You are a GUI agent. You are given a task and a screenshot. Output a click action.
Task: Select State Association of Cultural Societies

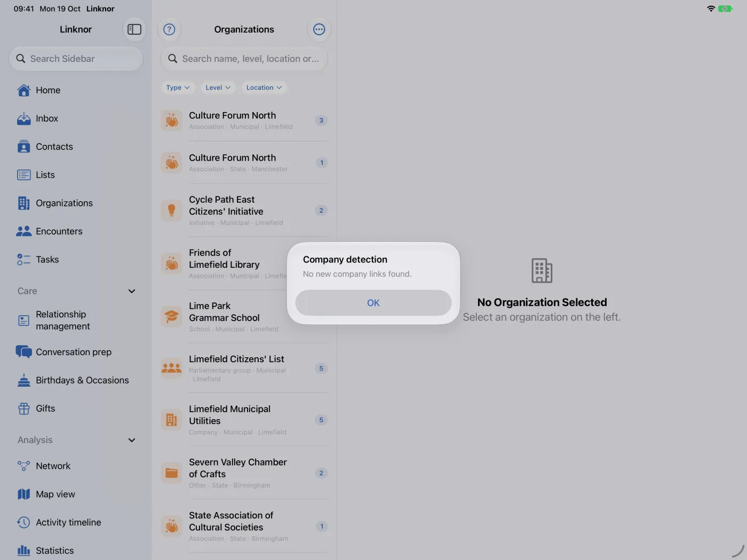(244, 526)
